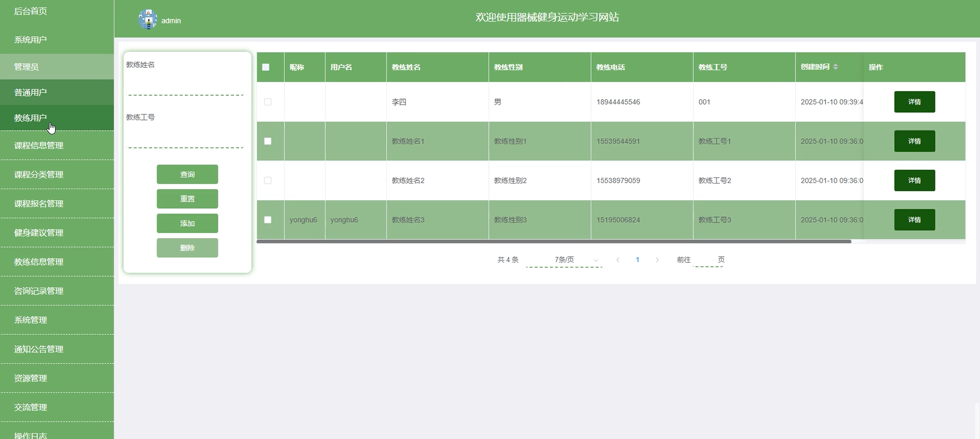The width and height of the screenshot is (980, 439).
Task: Expand the 课程信息管理 menu
Action: click(39, 145)
